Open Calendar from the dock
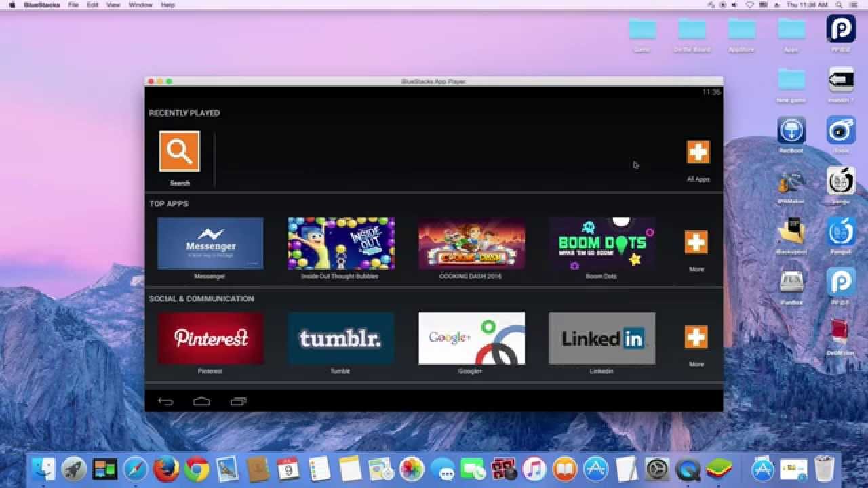Screen dimensions: 868x488 [288, 469]
